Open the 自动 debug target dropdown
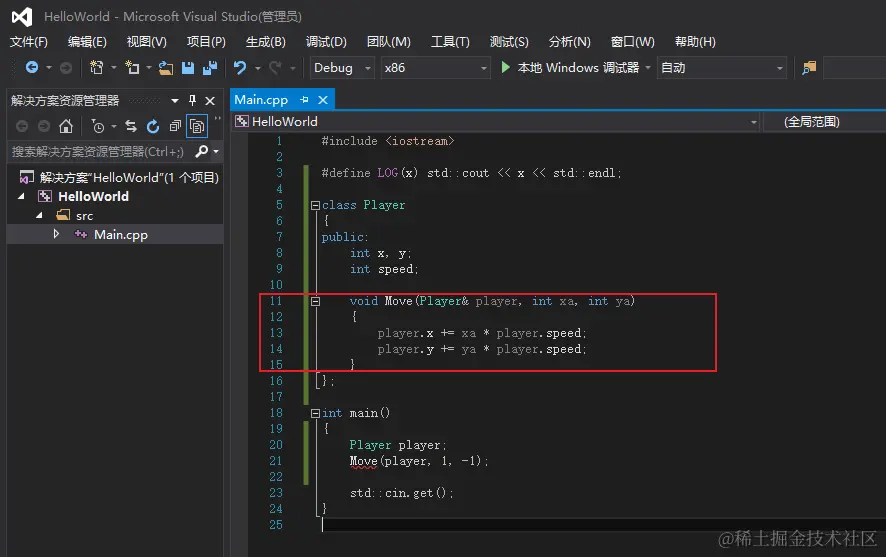This screenshot has height=557, width=886. (722, 68)
